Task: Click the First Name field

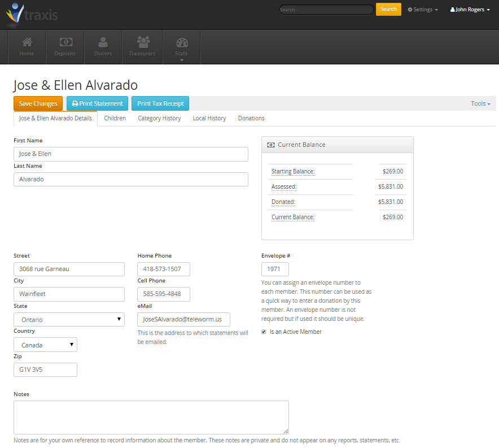Action: click(131, 154)
